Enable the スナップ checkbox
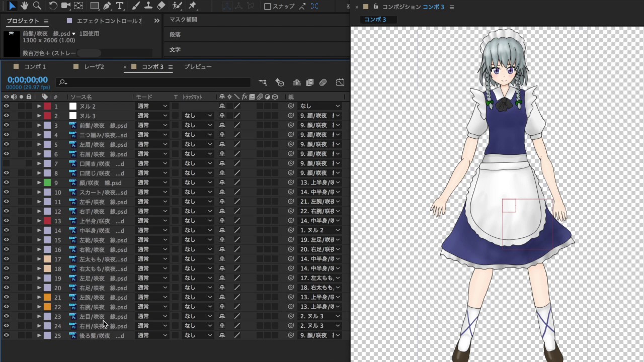This screenshot has width=644, height=362. point(268,7)
